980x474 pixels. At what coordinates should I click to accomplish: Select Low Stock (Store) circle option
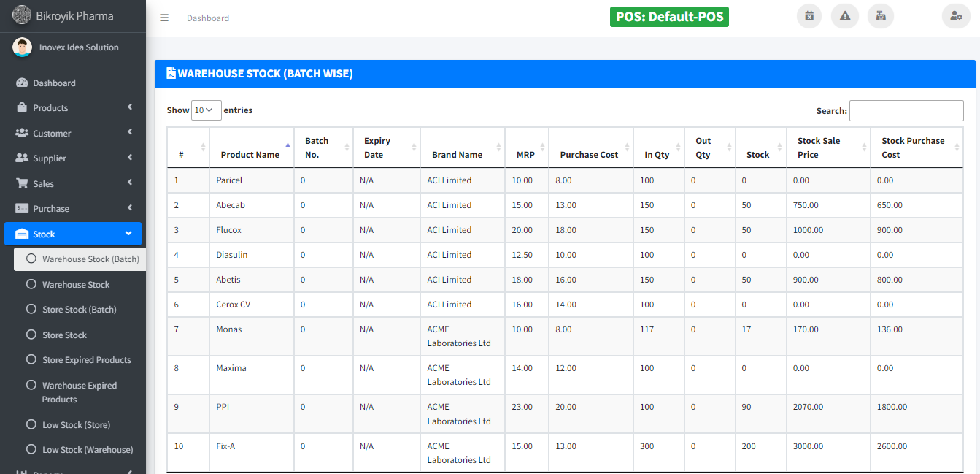pyautogui.click(x=31, y=424)
